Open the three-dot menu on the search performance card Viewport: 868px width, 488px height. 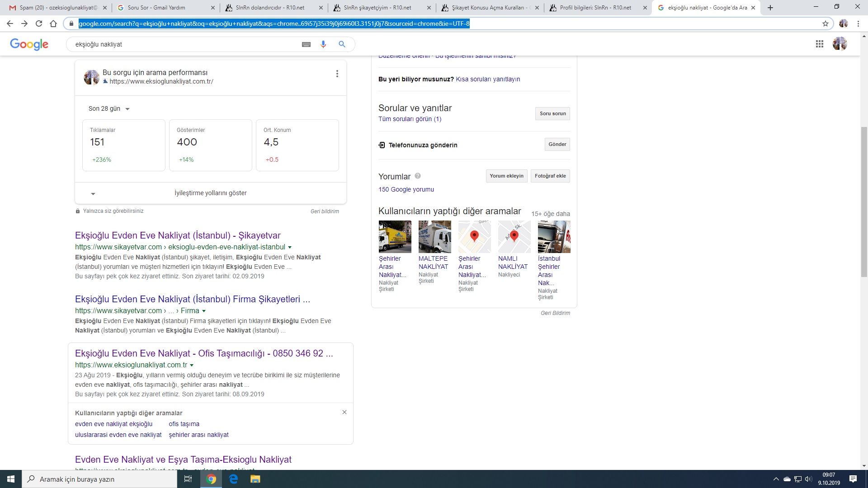(337, 74)
